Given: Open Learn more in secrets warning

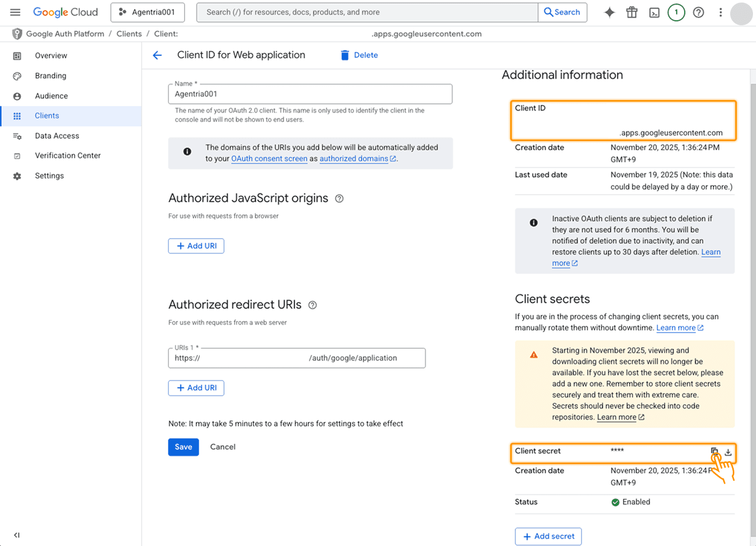Looking at the screenshot, I should (x=621, y=417).
